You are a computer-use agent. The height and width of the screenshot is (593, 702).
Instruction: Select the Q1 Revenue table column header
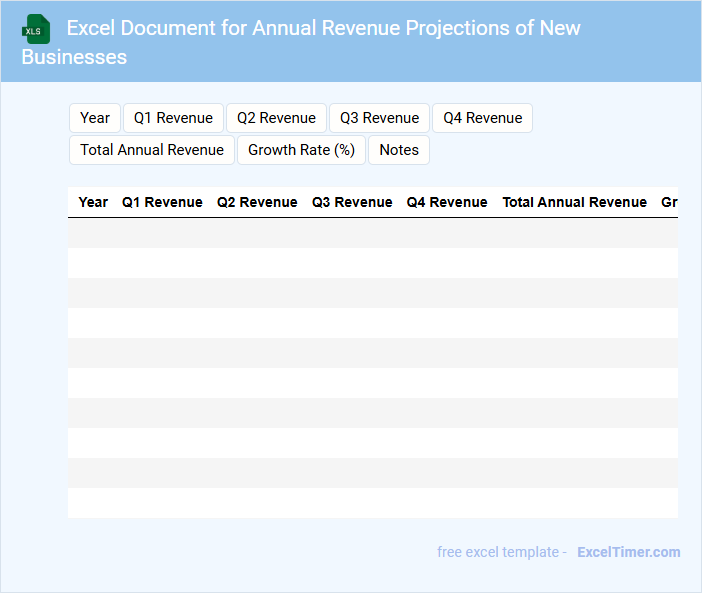click(x=162, y=202)
